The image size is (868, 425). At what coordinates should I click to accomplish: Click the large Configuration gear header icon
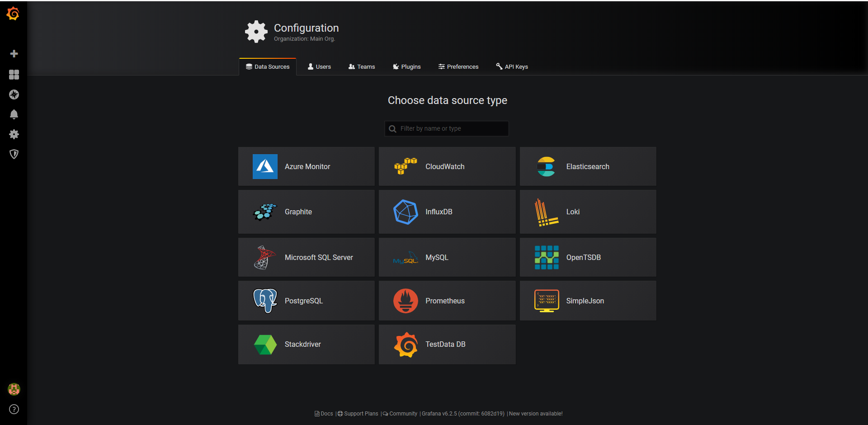click(256, 32)
